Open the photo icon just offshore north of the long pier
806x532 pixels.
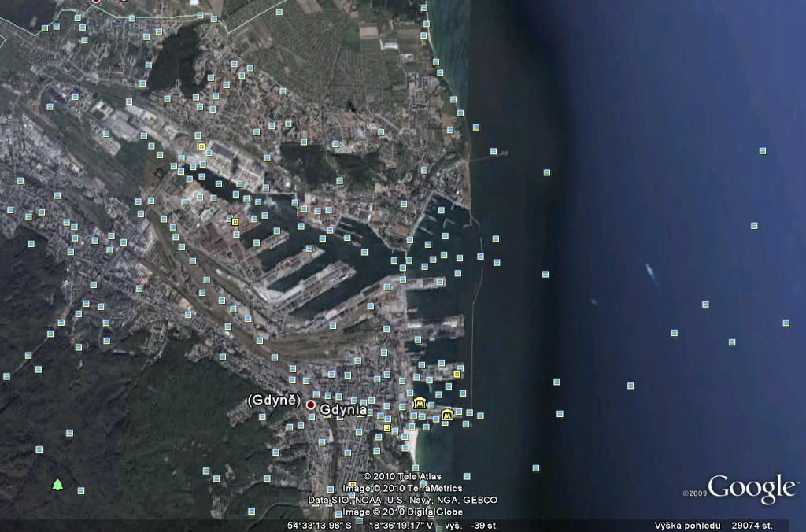click(476, 127)
